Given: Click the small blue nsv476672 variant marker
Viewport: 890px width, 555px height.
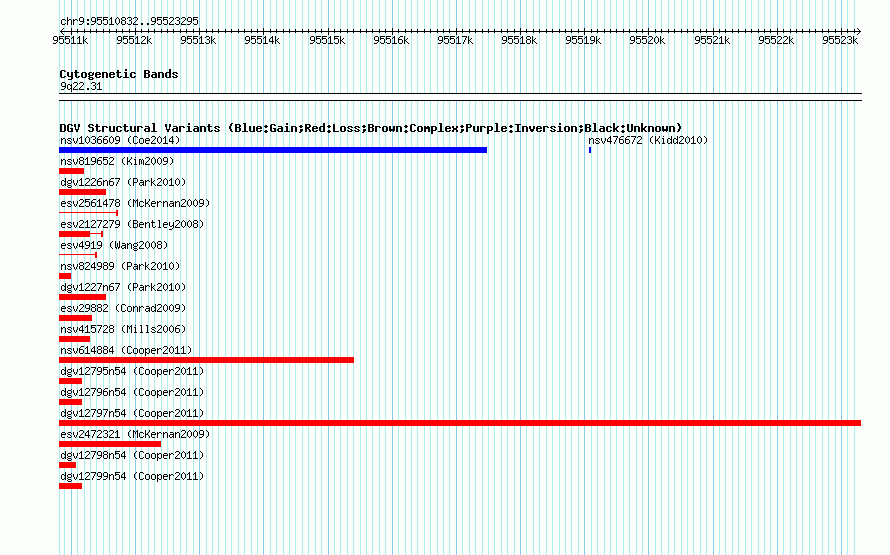Looking at the screenshot, I should click(590, 150).
